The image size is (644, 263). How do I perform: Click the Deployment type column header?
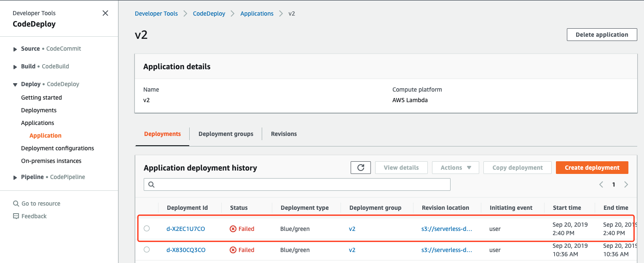[x=305, y=208]
